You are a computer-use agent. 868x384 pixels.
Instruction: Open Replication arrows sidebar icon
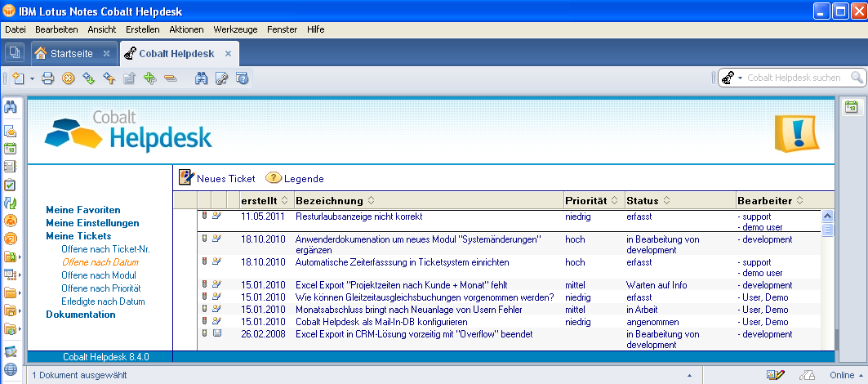click(x=11, y=203)
